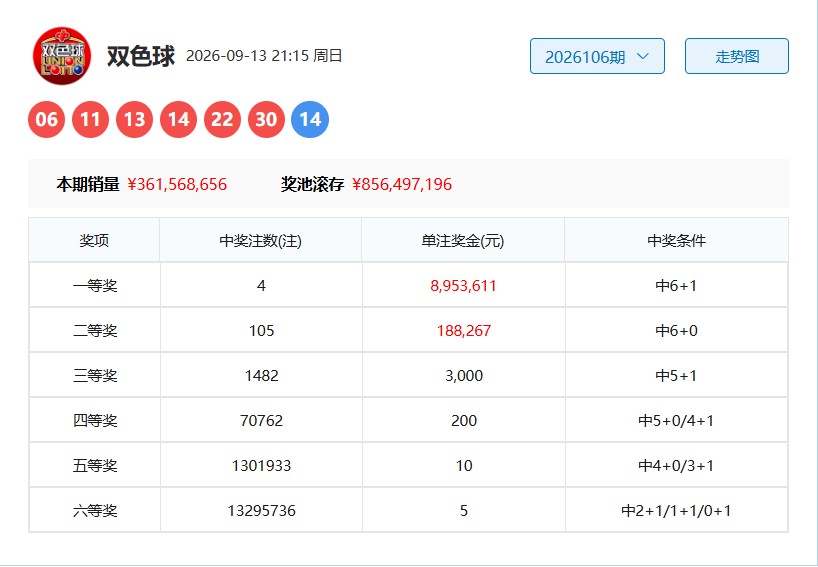Image resolution: width=818 pixels, height=567 pixels.
Task: Open the 2026106期 issue dropdown
Action: tap(597, 56)
